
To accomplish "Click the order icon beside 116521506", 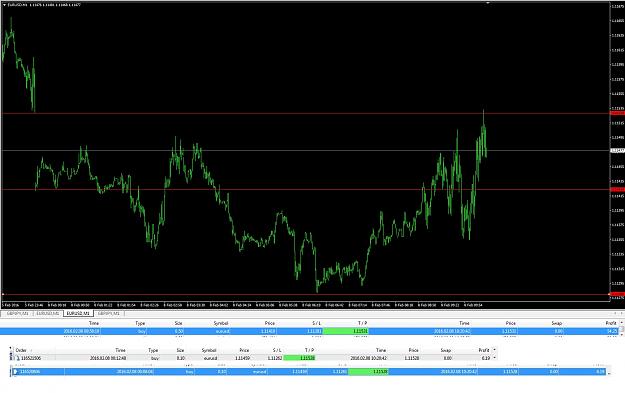I will tap(18, 358).
